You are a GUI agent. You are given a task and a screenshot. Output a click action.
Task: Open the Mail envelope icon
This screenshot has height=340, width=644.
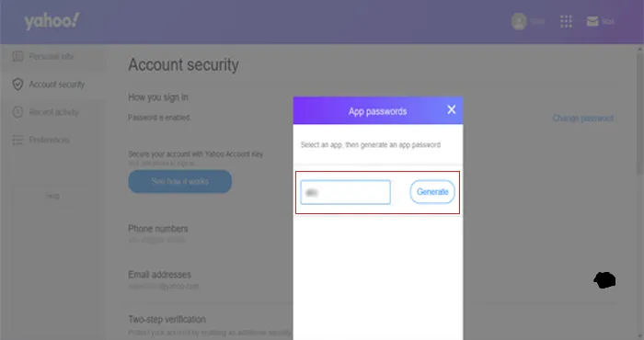click(x=592, y=21)
